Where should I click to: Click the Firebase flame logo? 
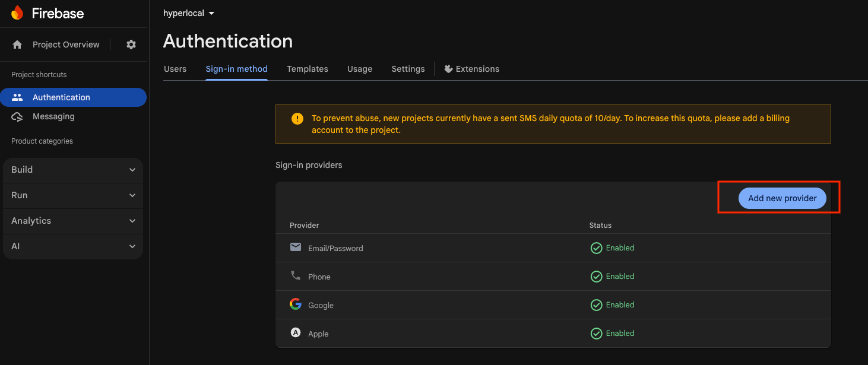[17, 13]
